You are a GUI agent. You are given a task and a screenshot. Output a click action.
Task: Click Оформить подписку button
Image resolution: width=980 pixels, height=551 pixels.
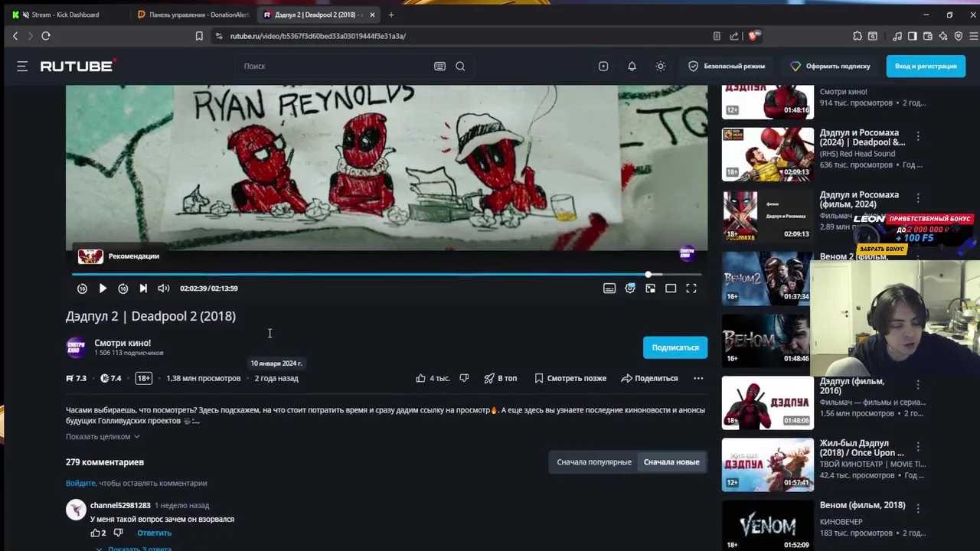[830, 67]
